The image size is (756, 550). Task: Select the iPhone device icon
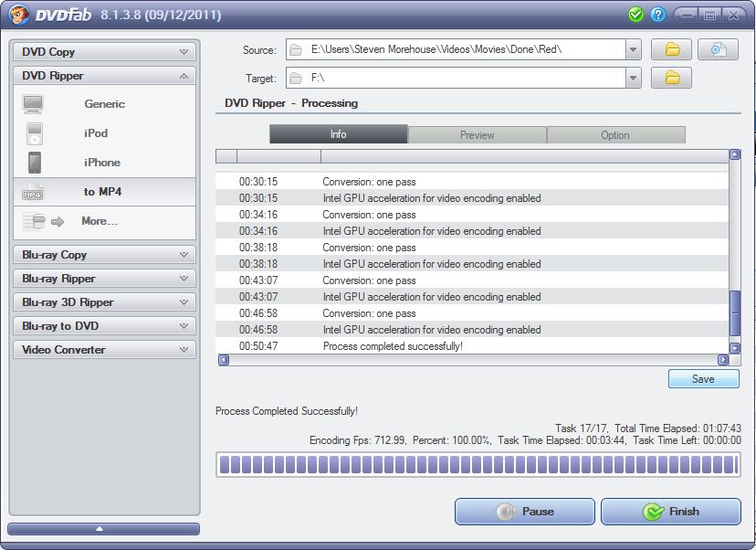pyautogui.click(x=34, y=163)
